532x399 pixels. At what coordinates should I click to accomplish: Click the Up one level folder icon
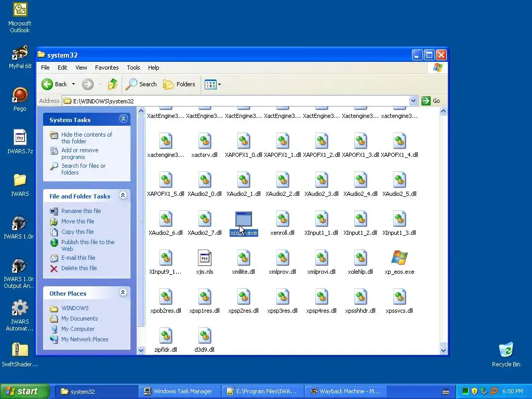click(x=113, y=84)
